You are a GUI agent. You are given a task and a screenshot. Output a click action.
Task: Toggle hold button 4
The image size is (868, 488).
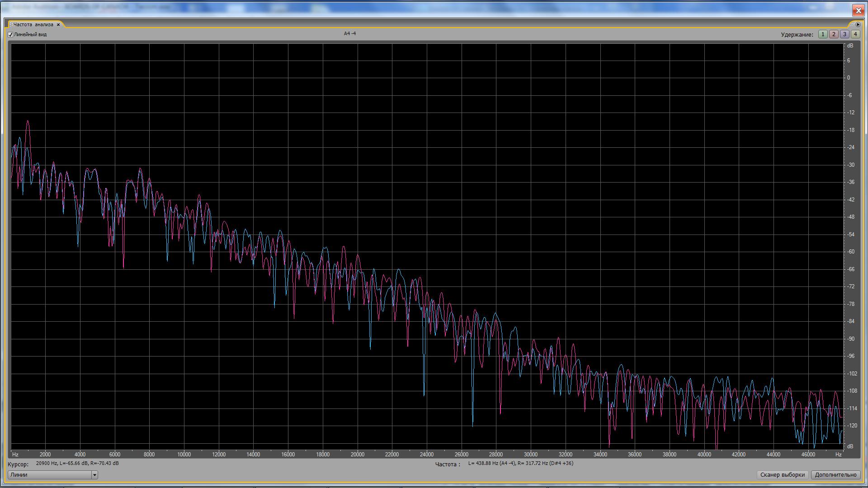click(x=855, y=34)
